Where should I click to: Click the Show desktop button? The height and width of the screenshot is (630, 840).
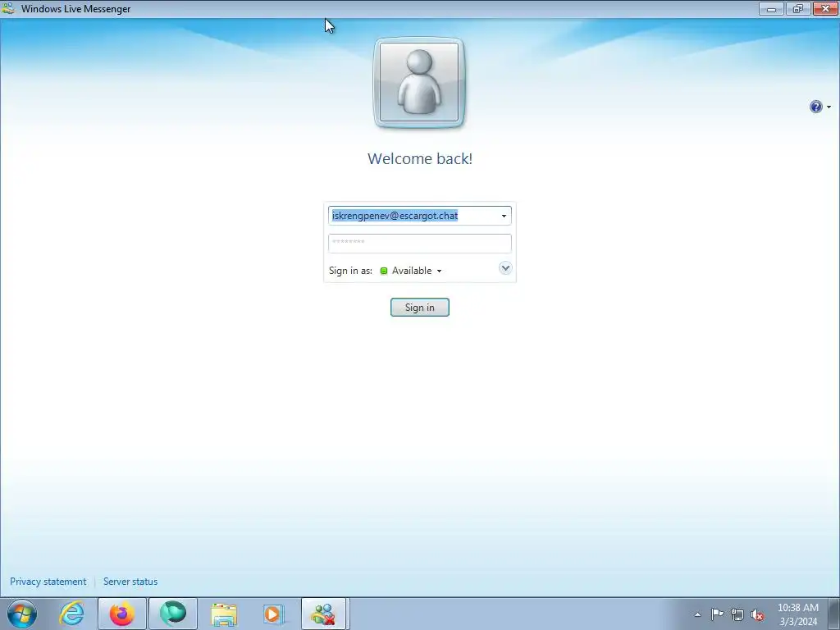[834, 614]
